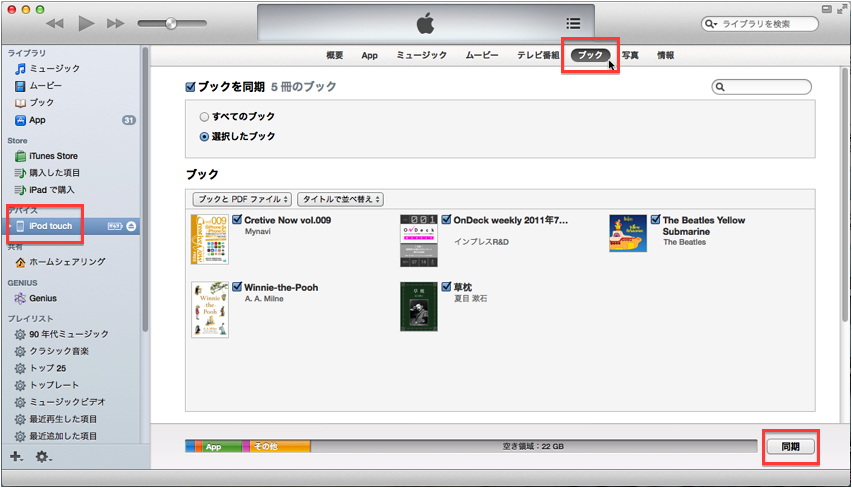
Task: Select Books icon in the library sidebar
Action: (20, 103)
